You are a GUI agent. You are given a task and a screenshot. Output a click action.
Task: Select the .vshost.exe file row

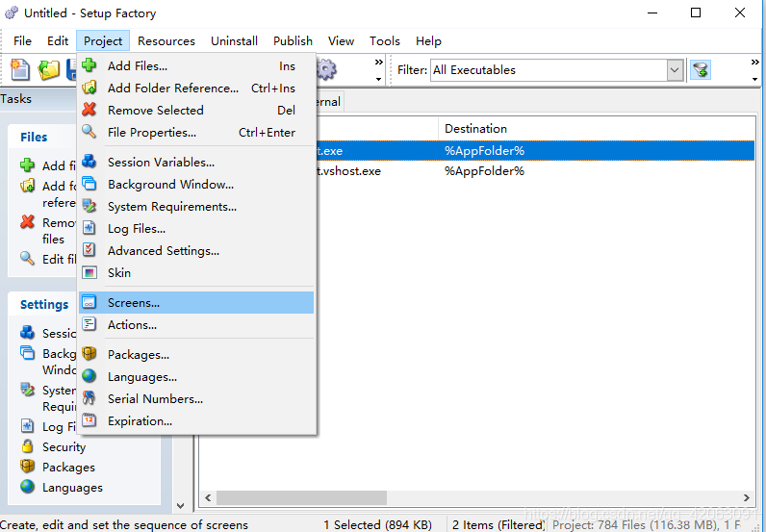pos(535,171)
